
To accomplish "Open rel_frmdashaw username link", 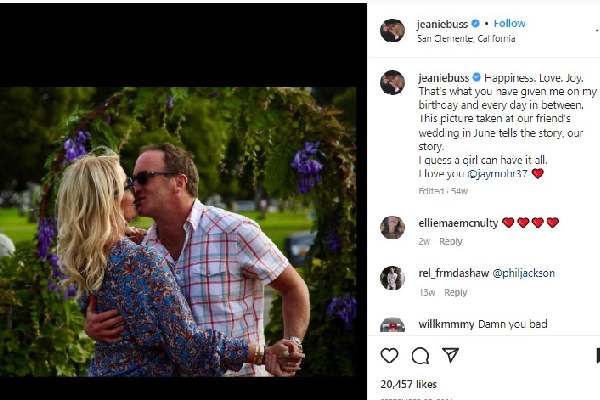I will (x=453, y=273).
